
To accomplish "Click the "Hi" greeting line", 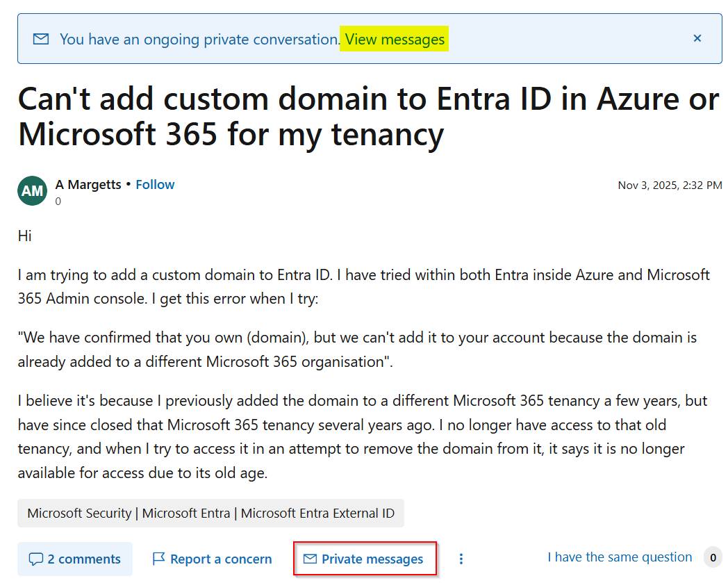I will point(24,236).
